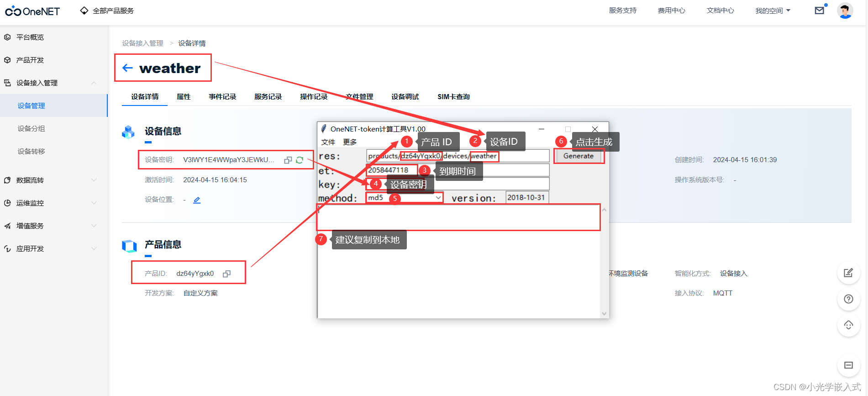Click the version field 2018-10-31

[x=527, y=197]
